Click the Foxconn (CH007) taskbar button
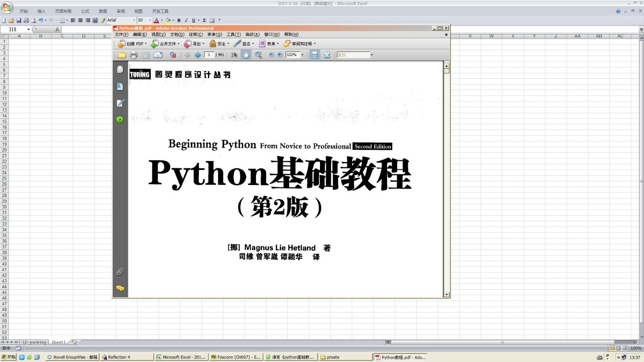This screenshot has width=644, height=362. (236, 357)
